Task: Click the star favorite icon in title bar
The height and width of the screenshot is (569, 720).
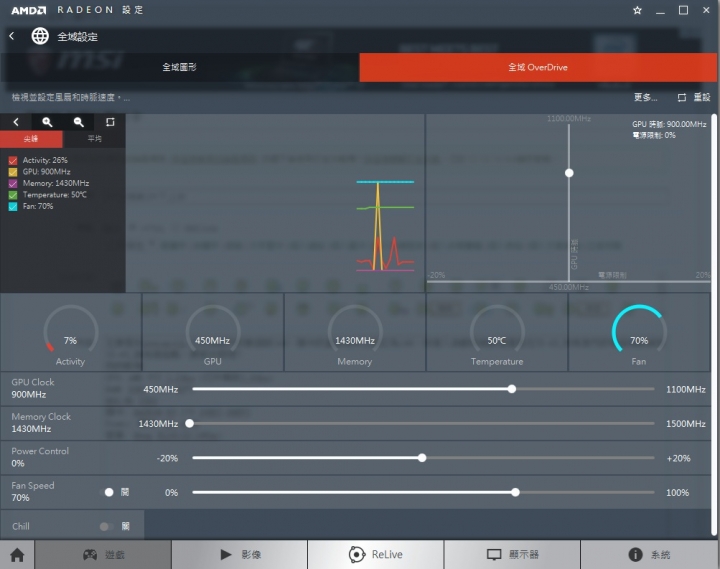Action: tap(637, 10)
